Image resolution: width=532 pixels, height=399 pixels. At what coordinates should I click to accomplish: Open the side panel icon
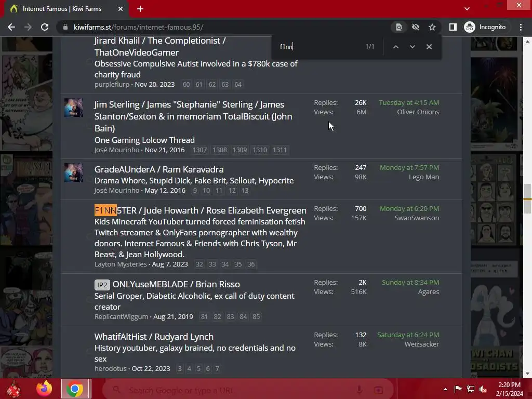pos(453,27)
